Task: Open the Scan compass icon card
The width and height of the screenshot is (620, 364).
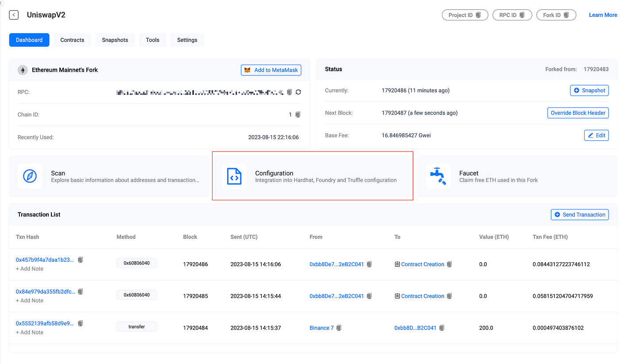Action: [x=30, y=176]
